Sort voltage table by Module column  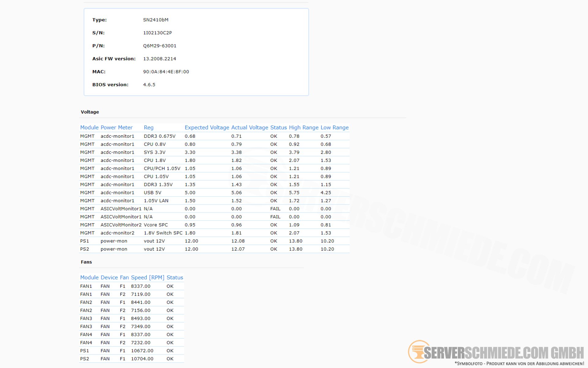click(x=89, y=127)
